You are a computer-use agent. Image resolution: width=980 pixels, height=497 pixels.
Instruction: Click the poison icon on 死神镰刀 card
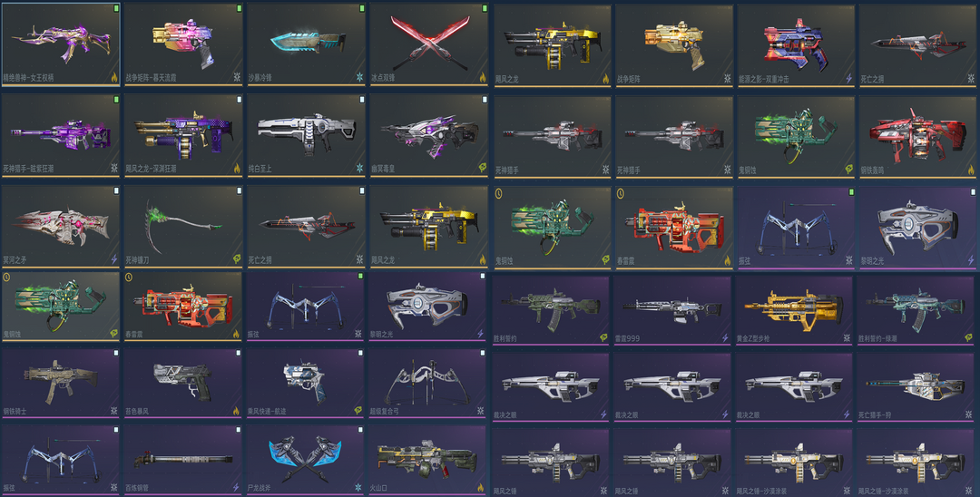pyautogui.click(x=237, y=259)
